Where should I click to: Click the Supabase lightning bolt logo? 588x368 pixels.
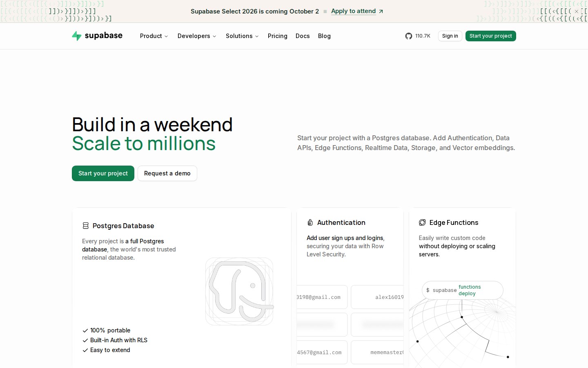[x=76, y=36]
